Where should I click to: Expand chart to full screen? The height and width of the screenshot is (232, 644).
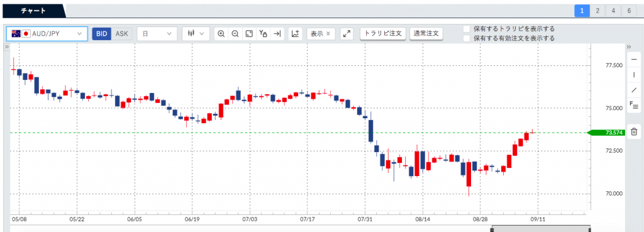[347, 34]
